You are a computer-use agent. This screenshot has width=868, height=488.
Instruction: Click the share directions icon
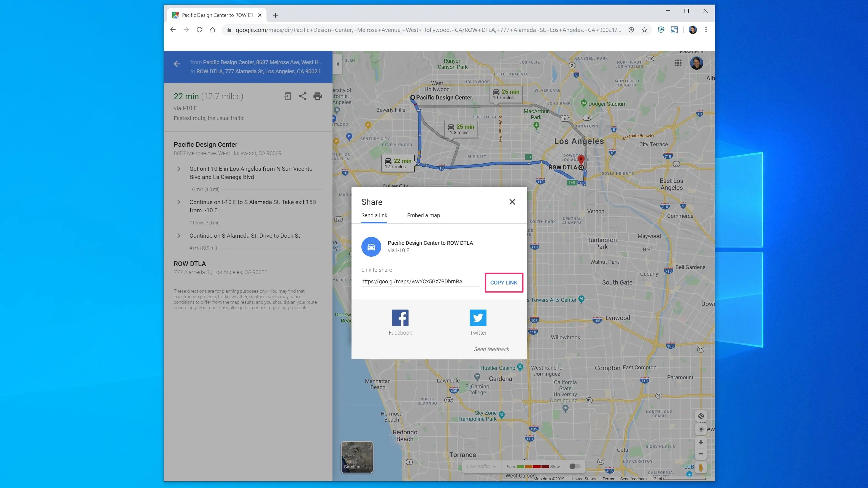click(x=302, y=96)
